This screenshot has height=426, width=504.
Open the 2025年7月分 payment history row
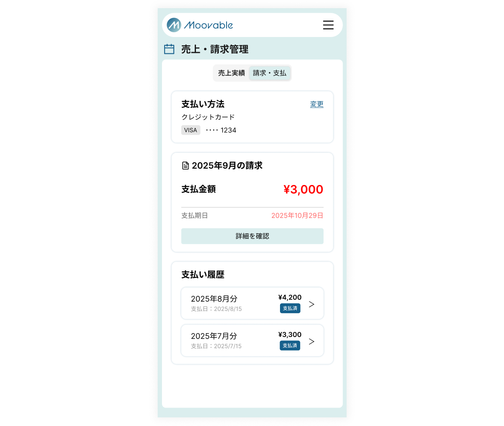click(252, 340)
